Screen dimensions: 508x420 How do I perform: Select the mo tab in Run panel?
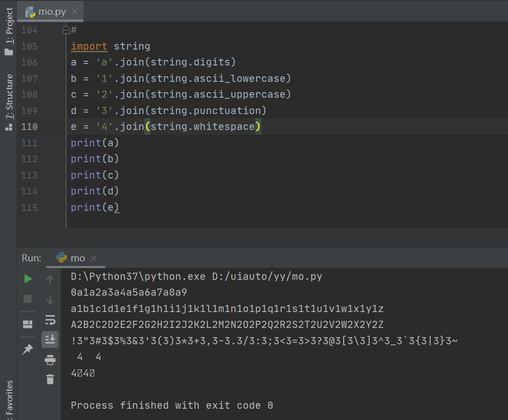click(77, 258)
